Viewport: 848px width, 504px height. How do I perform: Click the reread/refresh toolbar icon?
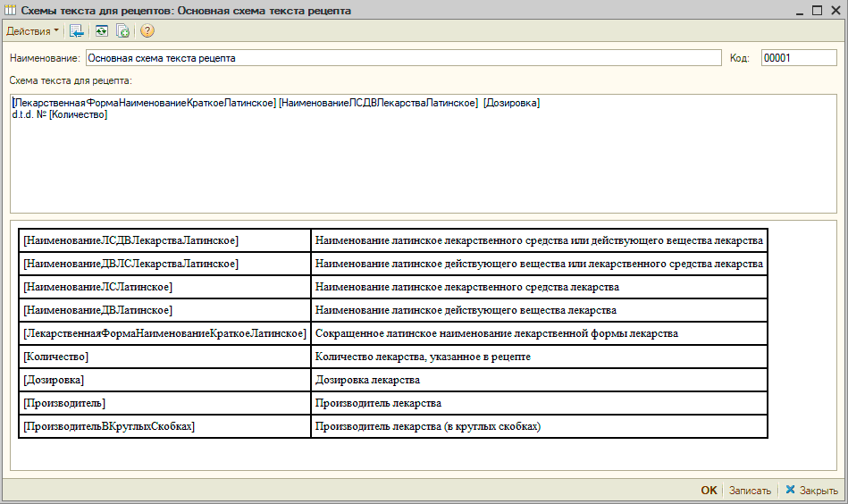click(x=102, y=31)
